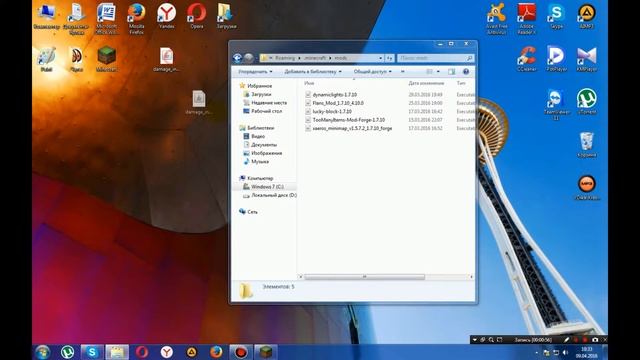
Task: Select file dynamiclights-1.7.10
Action: [x=335, y=95]
